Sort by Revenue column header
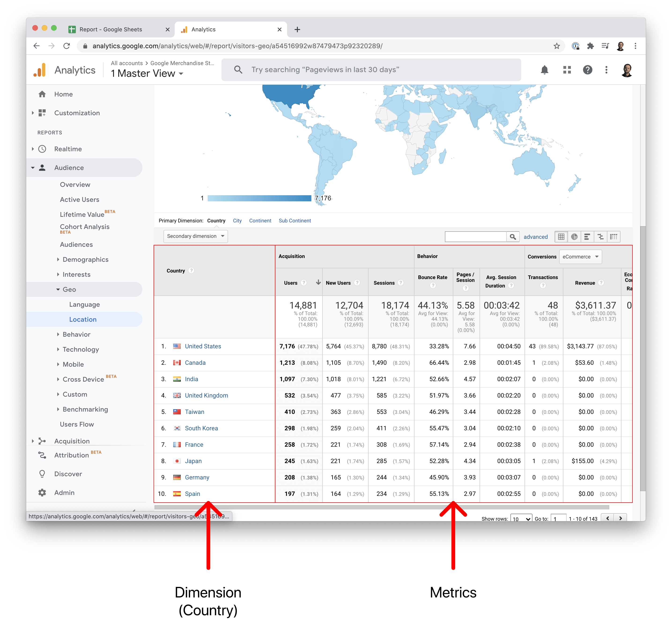This screenshot has height=619, width=672. (585, 283)
